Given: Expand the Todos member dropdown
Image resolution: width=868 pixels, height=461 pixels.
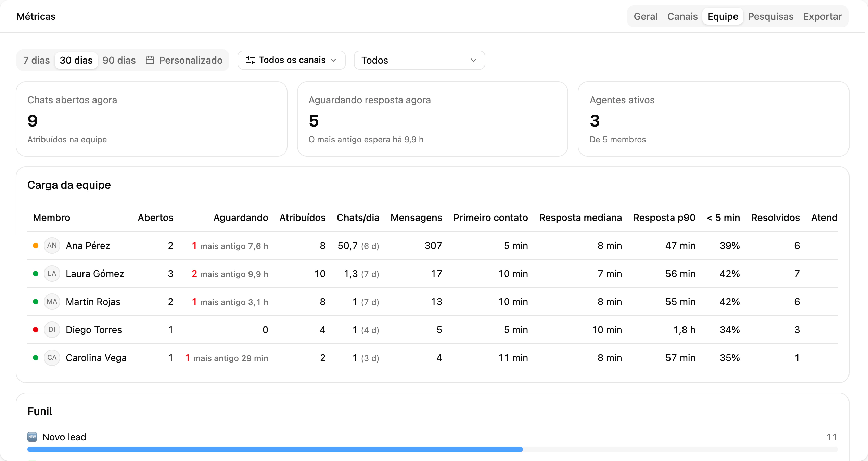Looking at the screenshot, I should point(419,60).
